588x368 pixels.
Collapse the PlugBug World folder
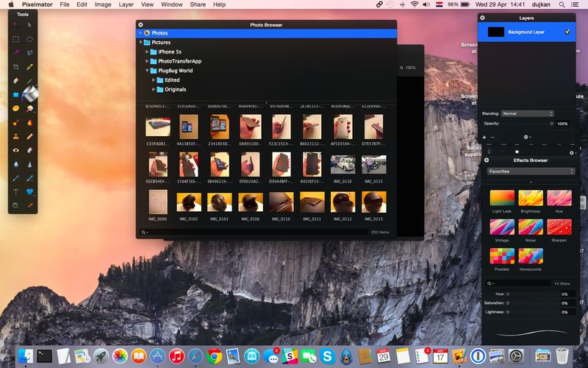(x=147, y=71)
